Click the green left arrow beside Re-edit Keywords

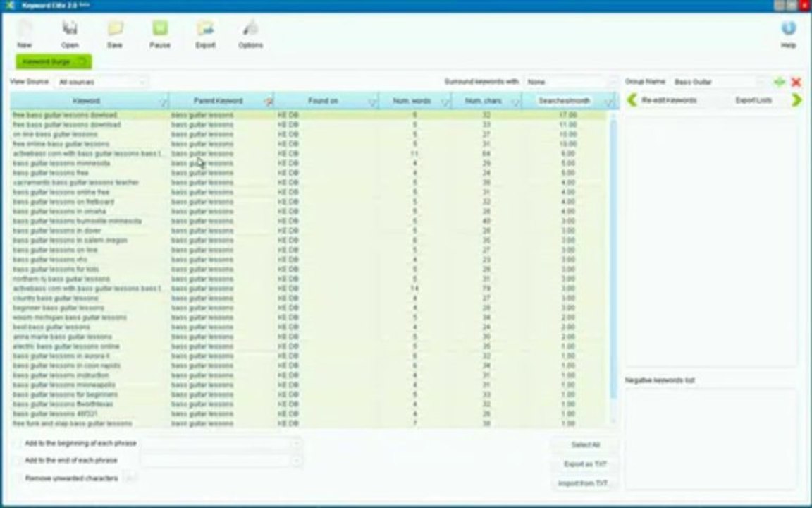(632, 100)
